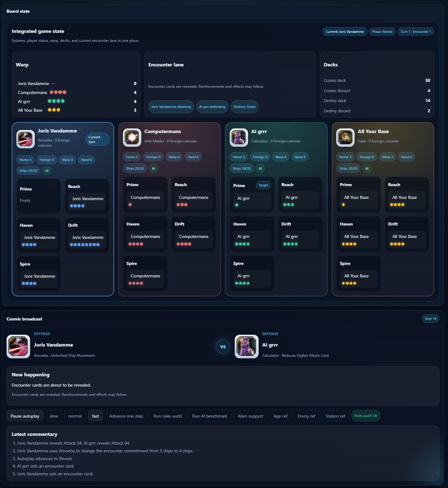Click AI grrr's Calculator avatar in player panel
Screen dimensions: 448x488
239,137
